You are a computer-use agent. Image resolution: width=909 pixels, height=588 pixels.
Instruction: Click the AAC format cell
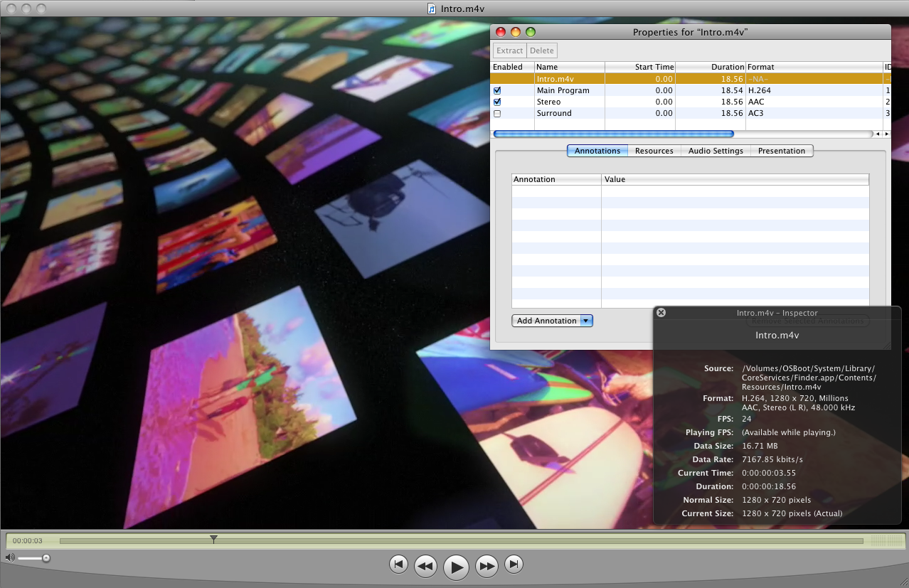click(755, 102)
